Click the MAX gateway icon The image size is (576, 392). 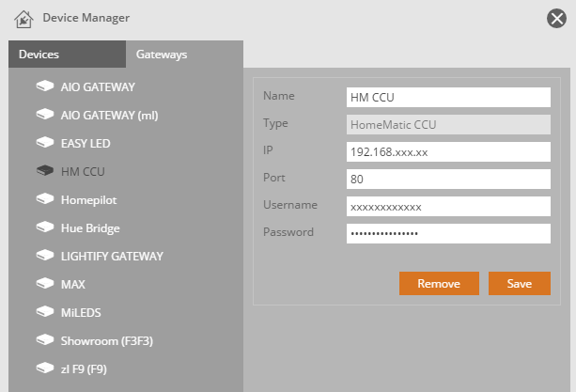click(44, 283)
